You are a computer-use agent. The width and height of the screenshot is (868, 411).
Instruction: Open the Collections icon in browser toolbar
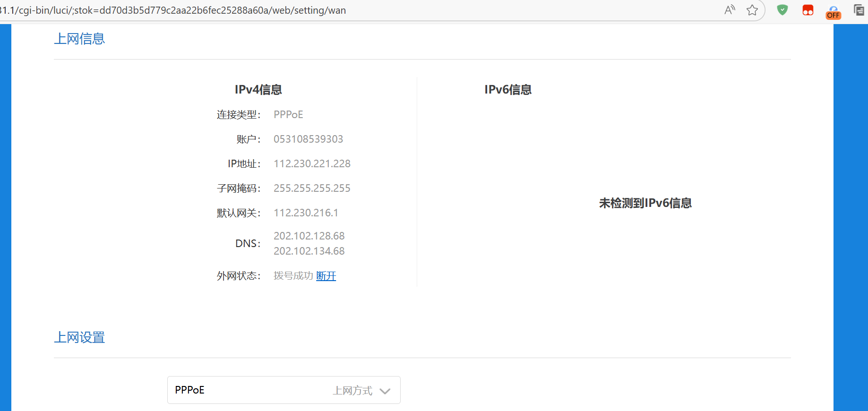[859, 10]
